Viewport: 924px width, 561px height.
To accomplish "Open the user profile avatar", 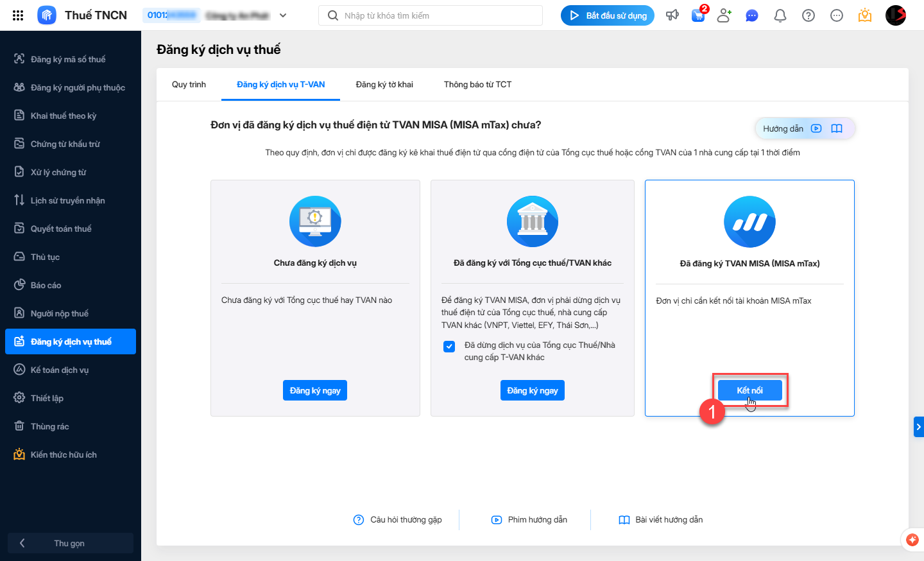I will click(x=896, y=15).
